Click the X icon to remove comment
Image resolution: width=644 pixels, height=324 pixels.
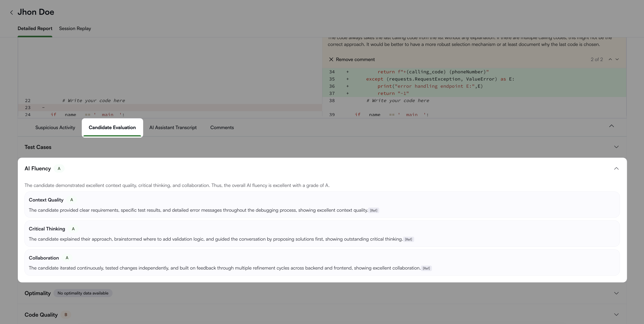click(331, 60)
